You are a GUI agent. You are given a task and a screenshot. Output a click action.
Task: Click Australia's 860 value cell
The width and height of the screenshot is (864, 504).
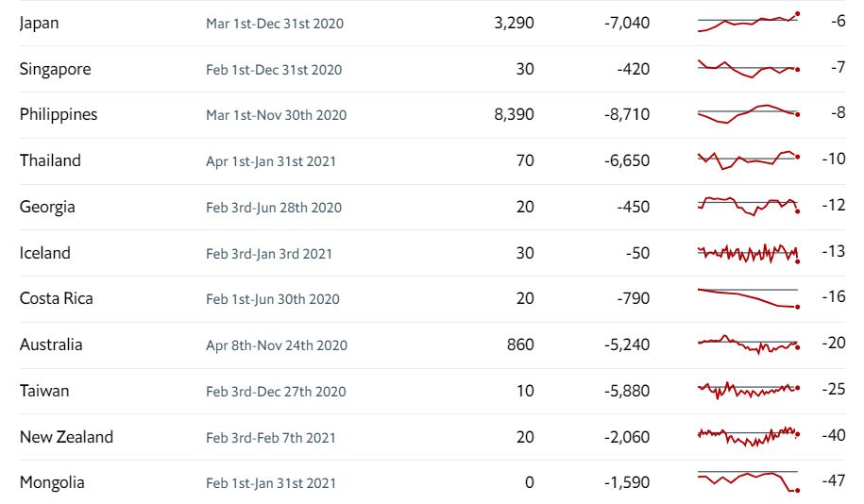520,344
